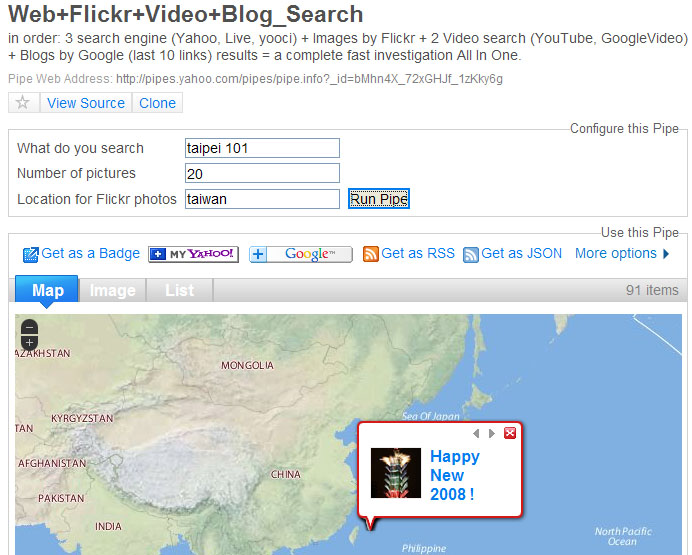Zoom out using the map minus button
Screen dimensions: 692x555
[x=30, y=328]
